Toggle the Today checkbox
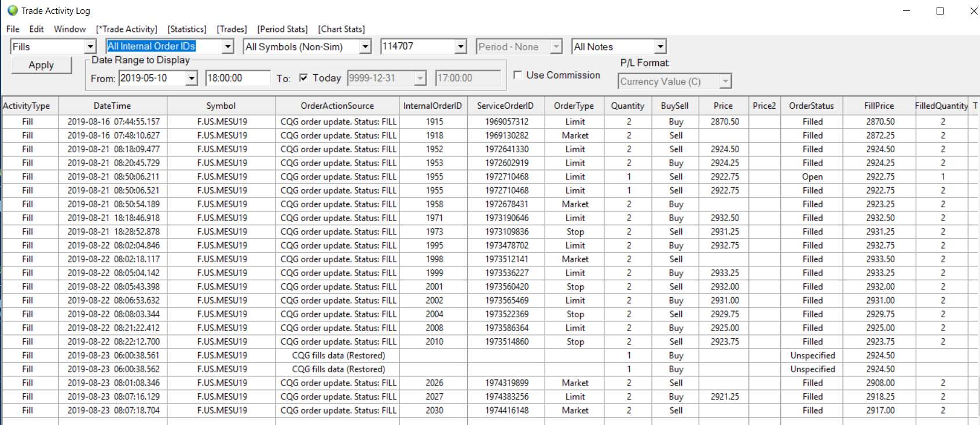Viewport: 980px width, 425px height. coord(303,78)
